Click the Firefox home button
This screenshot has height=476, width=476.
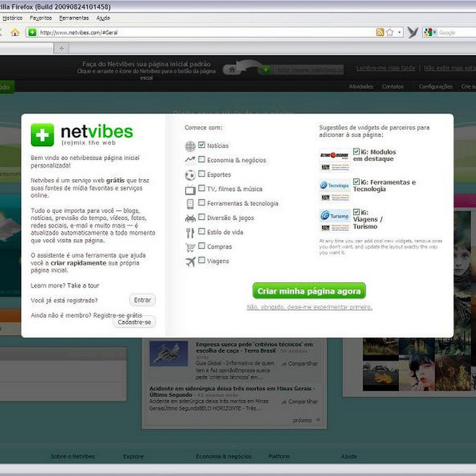pyautogui.click(x=15, y=32)
